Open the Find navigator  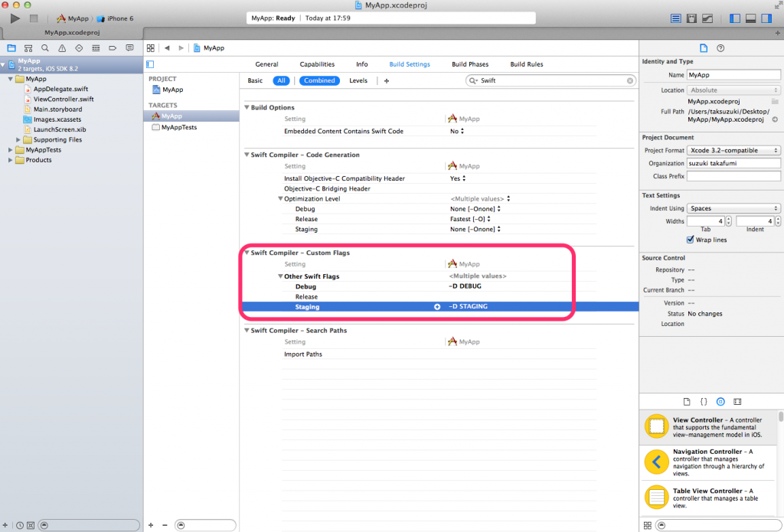tap(44, 47)
